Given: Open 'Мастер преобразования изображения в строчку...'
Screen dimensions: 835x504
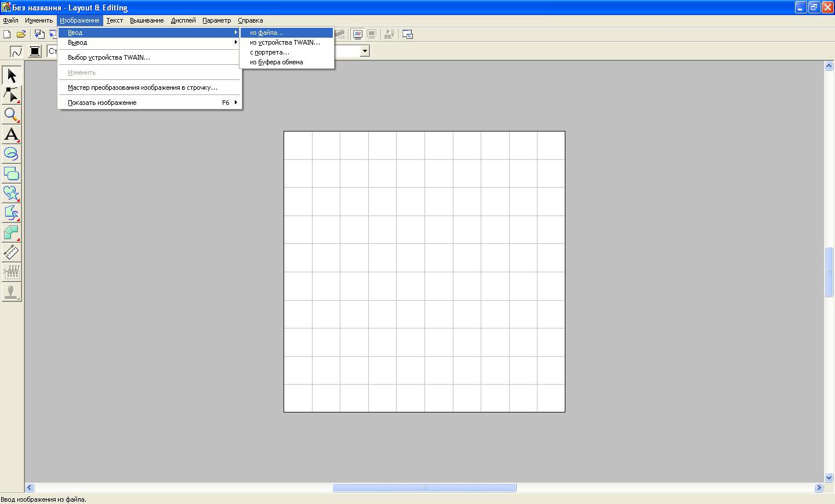Looking at the screenshot, I should [143, 87].
